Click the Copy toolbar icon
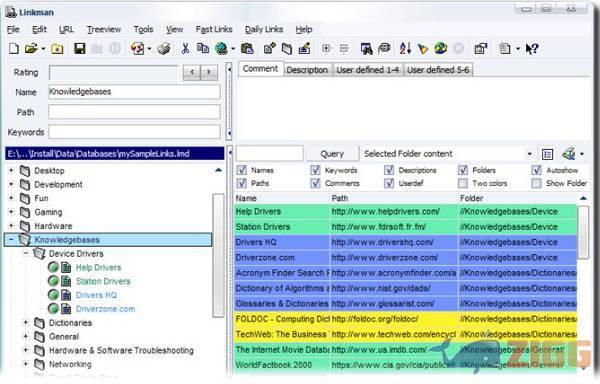The width and height of the screenshot is (600, 384). (x=203, y=48)
